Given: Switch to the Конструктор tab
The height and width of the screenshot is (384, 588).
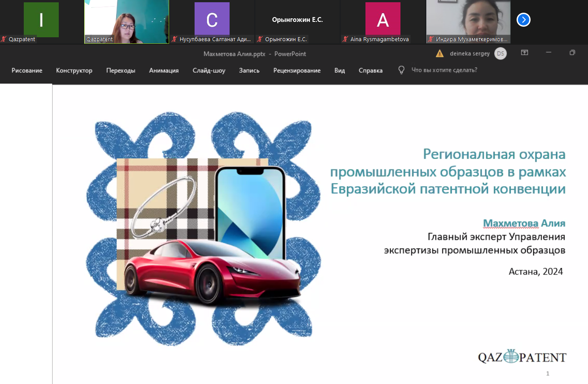Looking at the screenshot, I should coord(74,70).
